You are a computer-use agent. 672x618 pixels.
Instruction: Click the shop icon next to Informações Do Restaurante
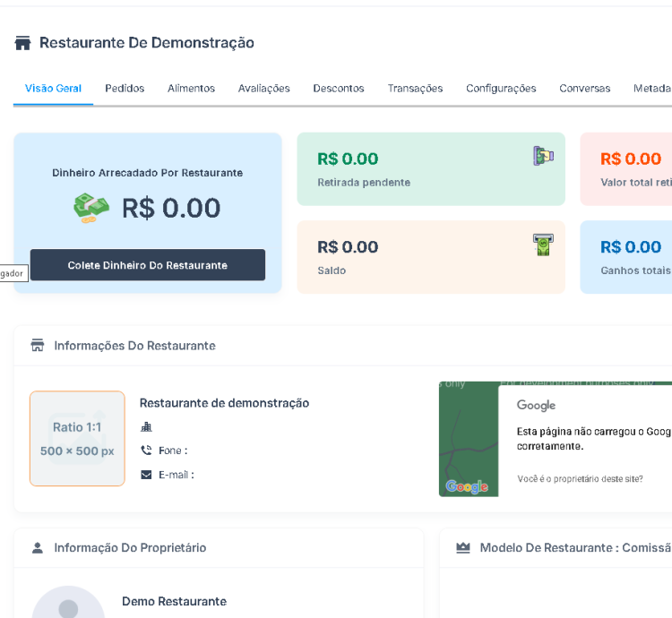click(x=38, y=346)
